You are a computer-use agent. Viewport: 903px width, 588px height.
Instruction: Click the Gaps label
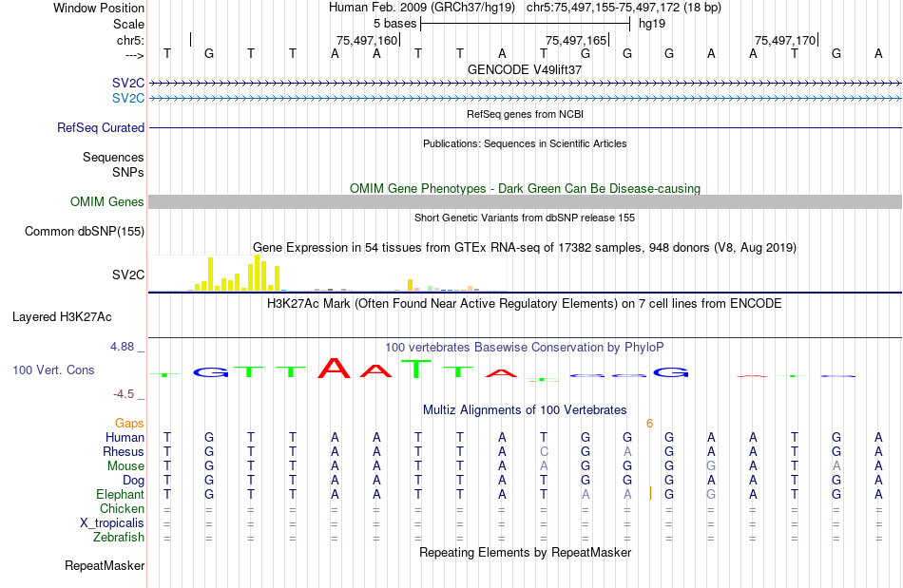[x=129, y=424]
